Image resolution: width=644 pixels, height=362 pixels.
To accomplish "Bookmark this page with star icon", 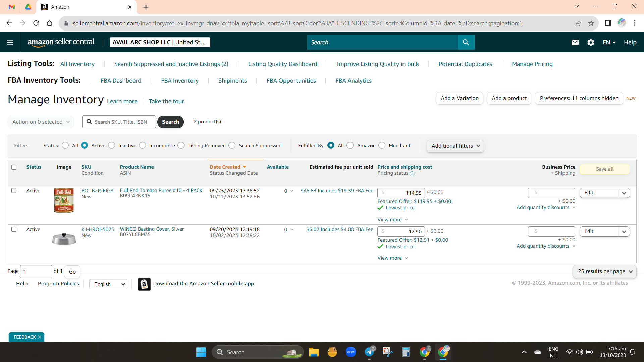I will 591,23.
